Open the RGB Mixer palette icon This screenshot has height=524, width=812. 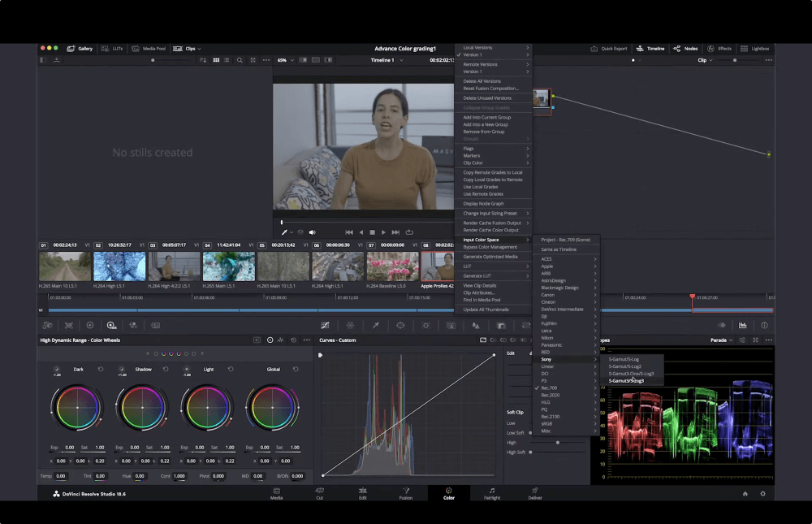point(133,326)
